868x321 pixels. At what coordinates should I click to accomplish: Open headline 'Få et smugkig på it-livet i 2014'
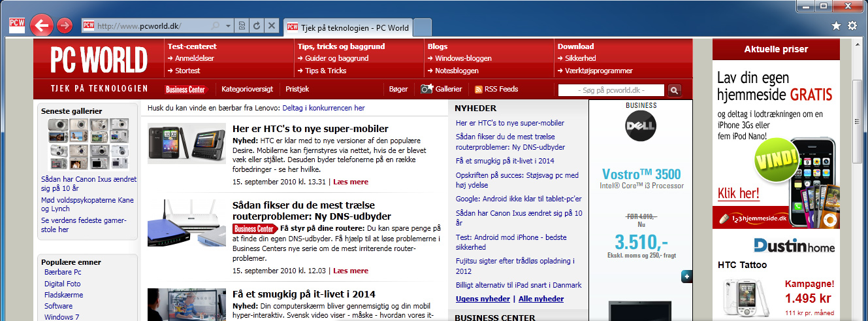[304, 294]
